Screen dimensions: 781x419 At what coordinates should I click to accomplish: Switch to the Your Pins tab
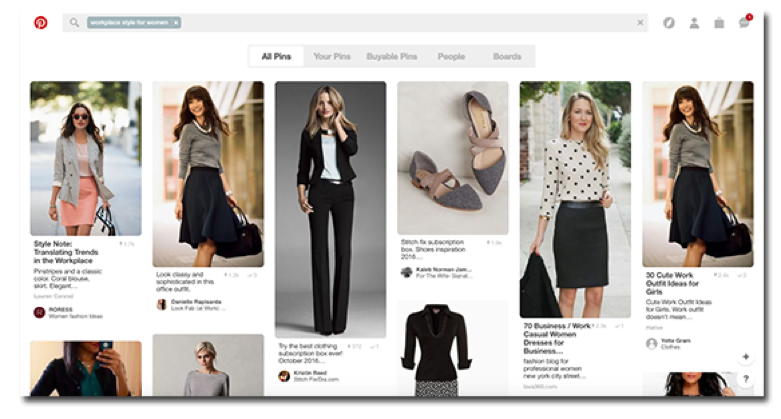tap(330, 57)
